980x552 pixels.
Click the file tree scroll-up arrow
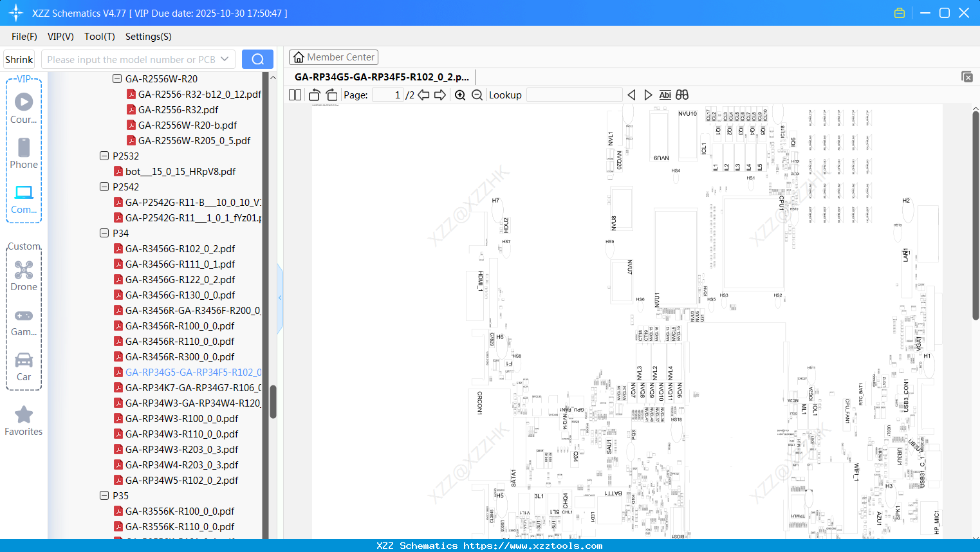[273, 78]
